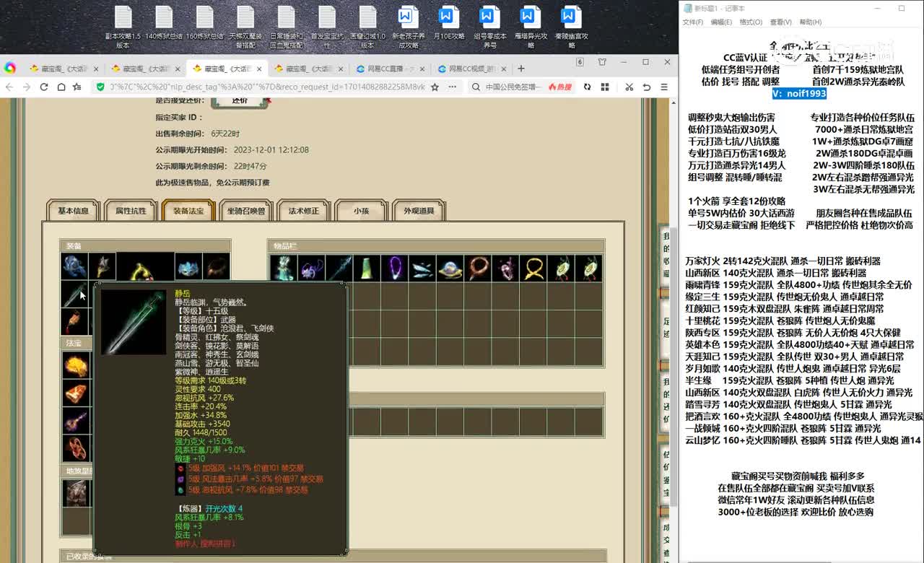Screen dimensions: 924x563
Task: Open a new browser tab with plus
Action: click(x=521, y=69)
